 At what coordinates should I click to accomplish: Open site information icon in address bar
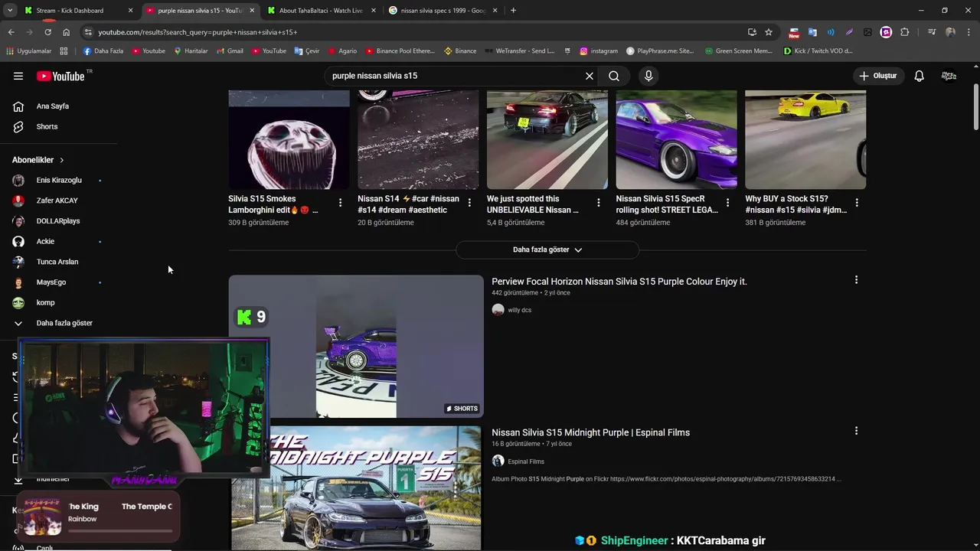87,32
